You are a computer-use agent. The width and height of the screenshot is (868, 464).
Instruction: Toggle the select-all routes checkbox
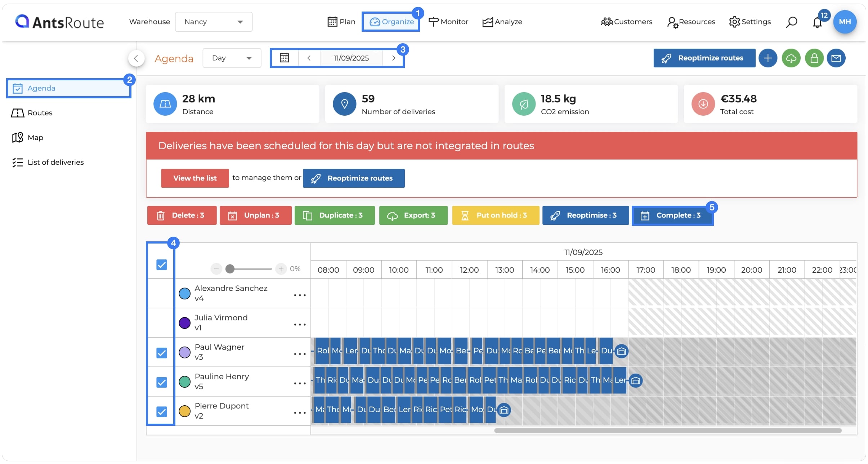162,265
